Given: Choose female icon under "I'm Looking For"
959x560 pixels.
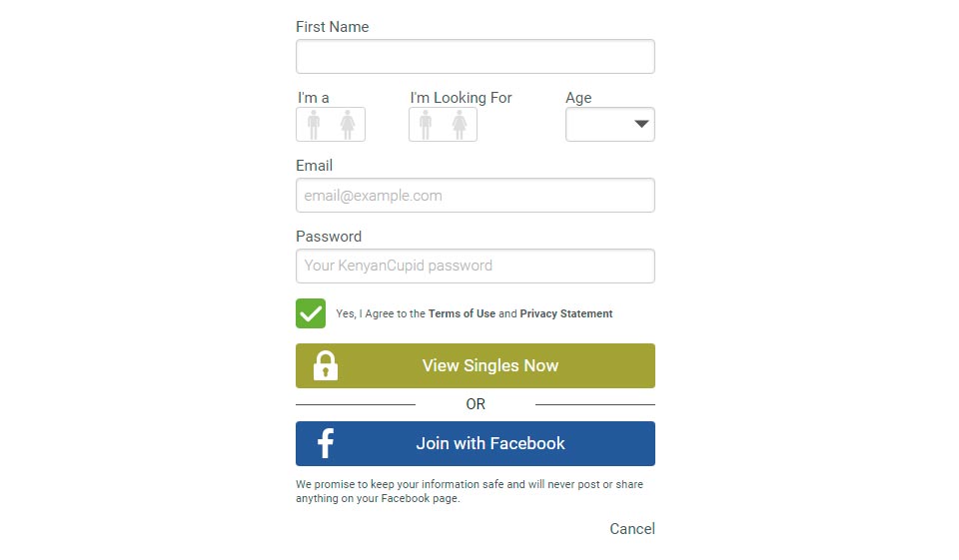Looking at the screenshot, I should pyautogui.click(x=460, y=125).
